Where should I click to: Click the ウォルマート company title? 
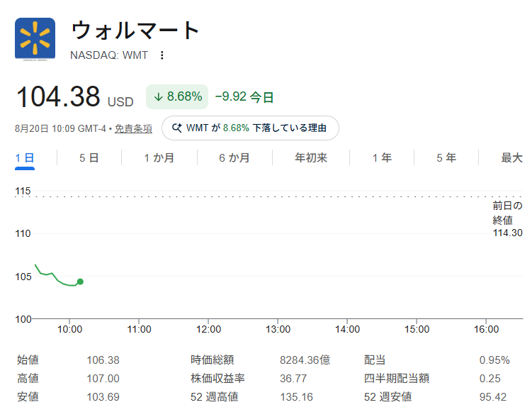(x=135, y=30)
